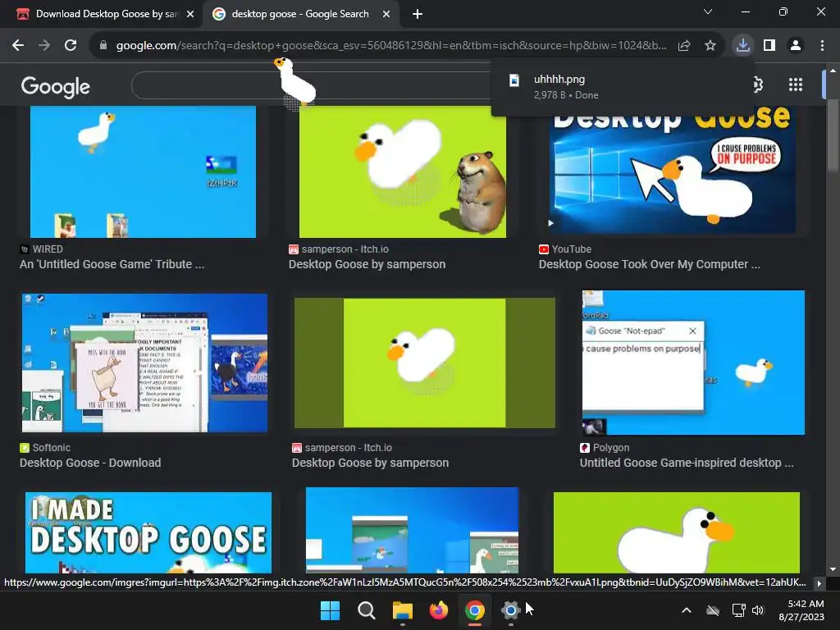Close the Download Desktop Goose tab
The image size is (840, 630).
tap(190, 15)
